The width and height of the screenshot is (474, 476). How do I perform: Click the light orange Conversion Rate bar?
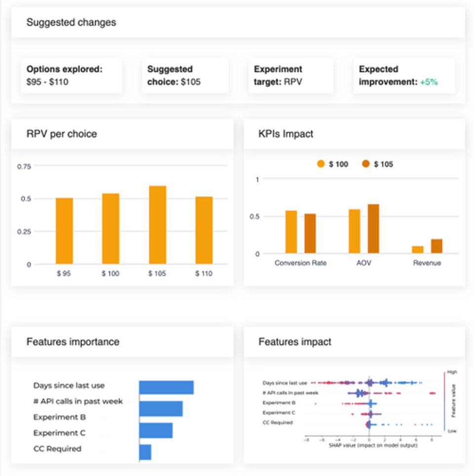pos(291,232)
